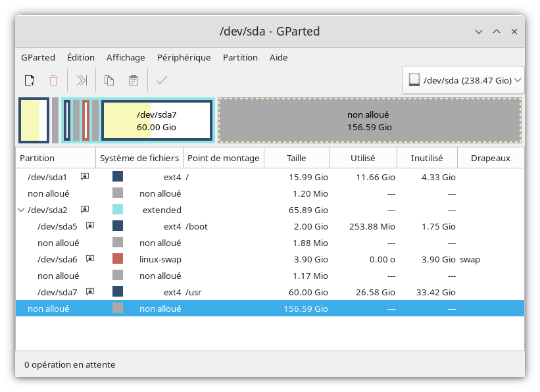Click the Paste partition toolbar icon
Viewport: 540px width, 392px height.
(134, 80)
